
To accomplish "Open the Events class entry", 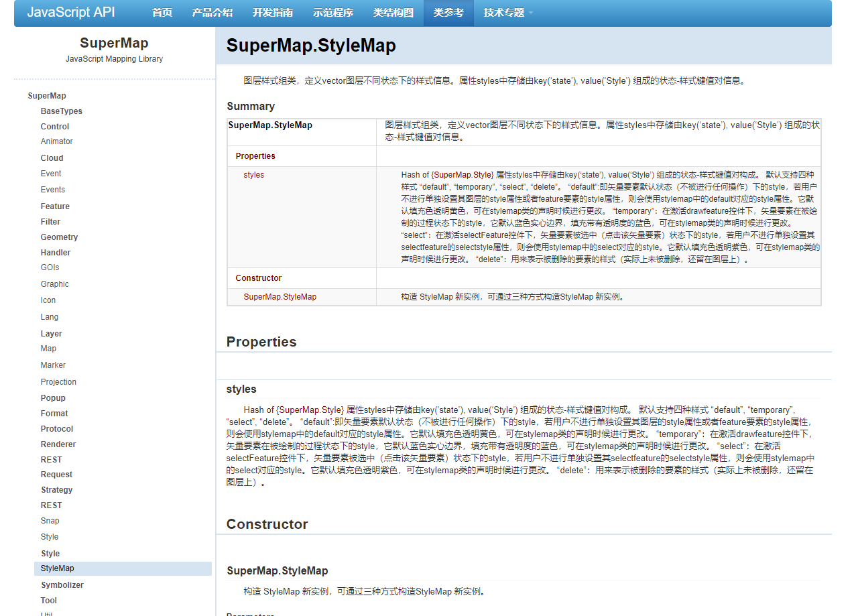I will pyautogui.click(x=53, y=190).
